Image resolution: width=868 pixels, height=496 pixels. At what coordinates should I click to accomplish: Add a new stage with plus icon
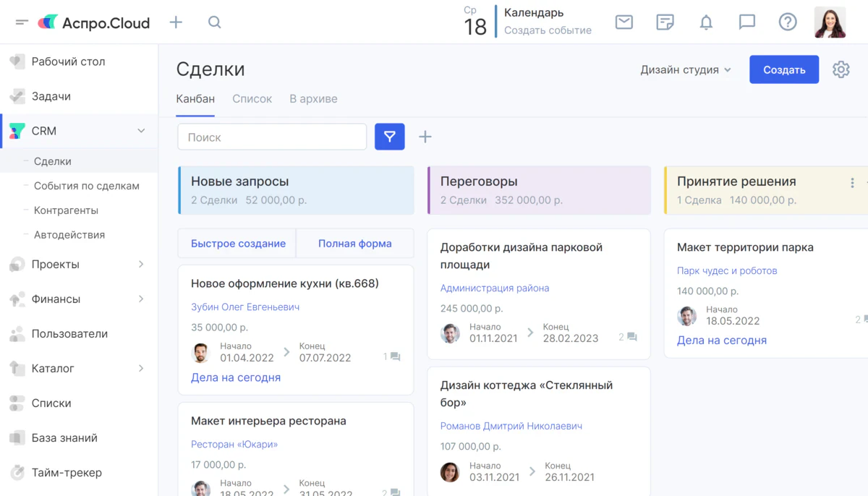(x=425, y=137)
